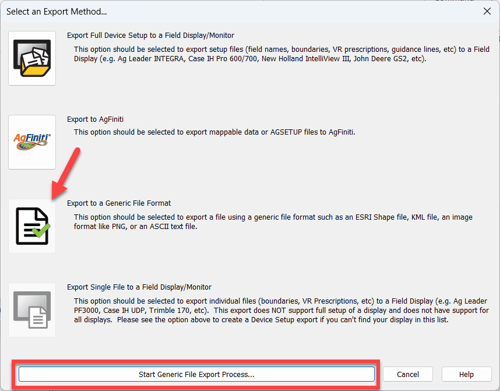The width and height of the screenshot is (500, 391).
Task: Close the Select an Export Method window
Action: (487, 11)
